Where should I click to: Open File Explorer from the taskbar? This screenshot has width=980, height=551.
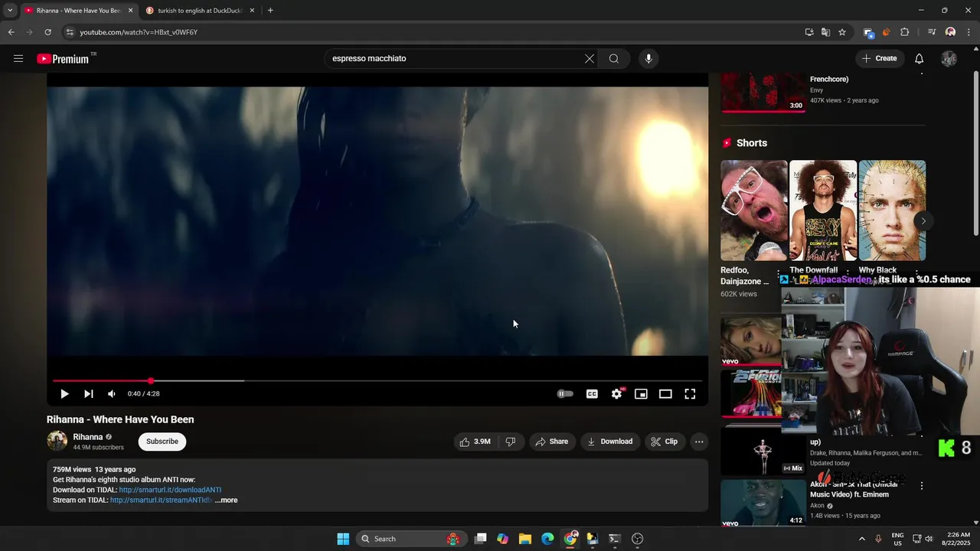point(525,539)
